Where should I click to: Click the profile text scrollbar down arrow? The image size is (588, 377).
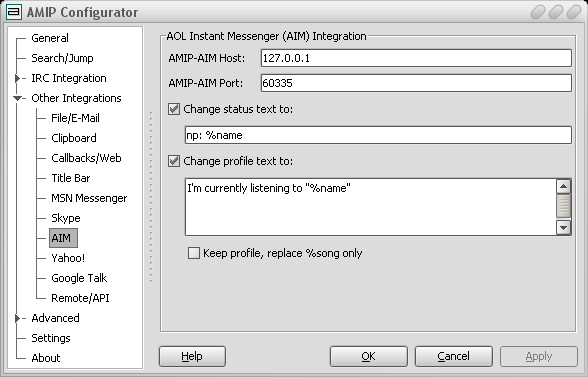pyautogui.click(x=564, y=228)
